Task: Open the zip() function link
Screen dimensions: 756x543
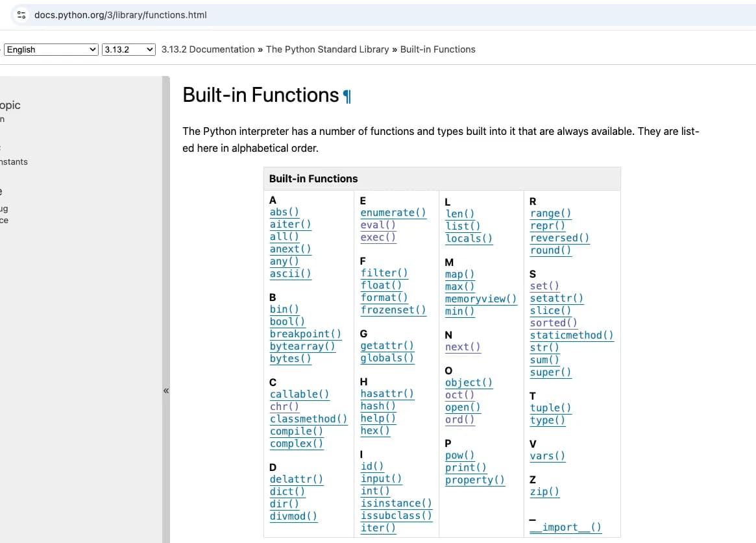Action: [545, 492]
